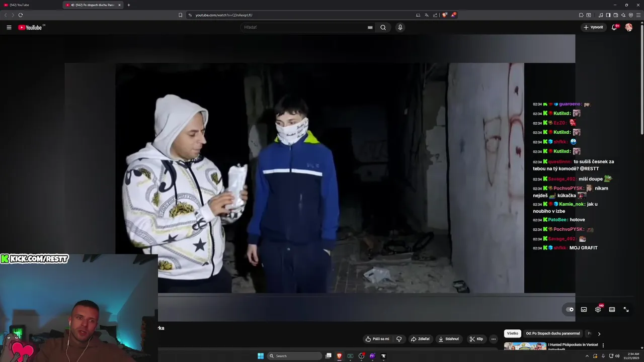The width and height of the screenshot is (644, 362).
Task: Click the Vytvoriť create button
Action: click(x=593, y=28)
